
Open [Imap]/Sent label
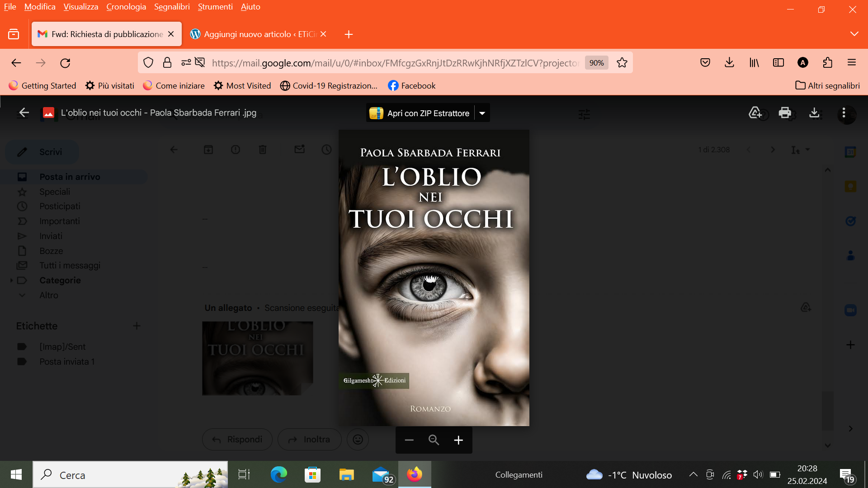[62, 347]
